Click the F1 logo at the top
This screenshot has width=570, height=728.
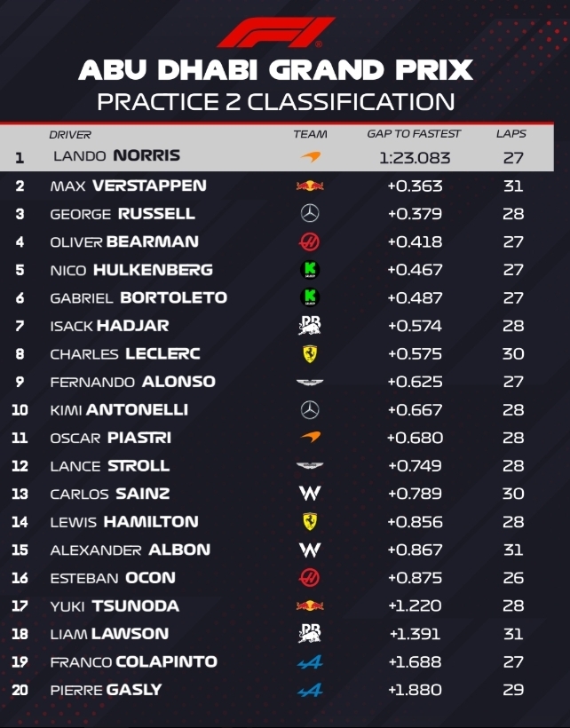(x=275, y=32)
